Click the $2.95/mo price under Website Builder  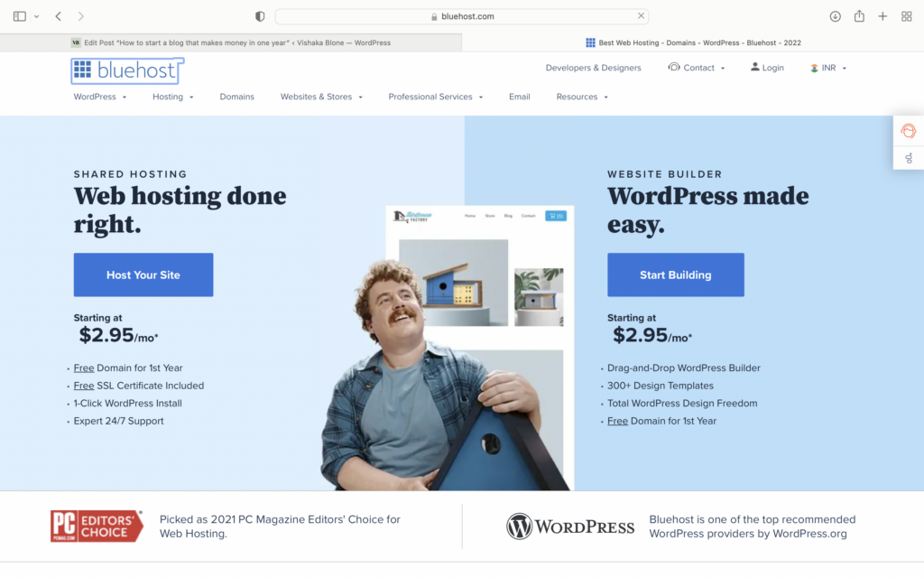[652, 336]
